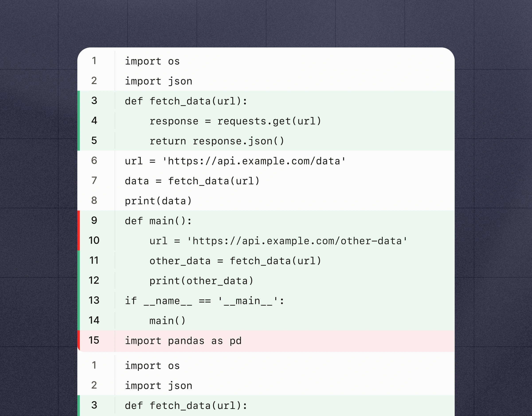Click the 'requests.get(url)' code on line 4

(269, 121)
